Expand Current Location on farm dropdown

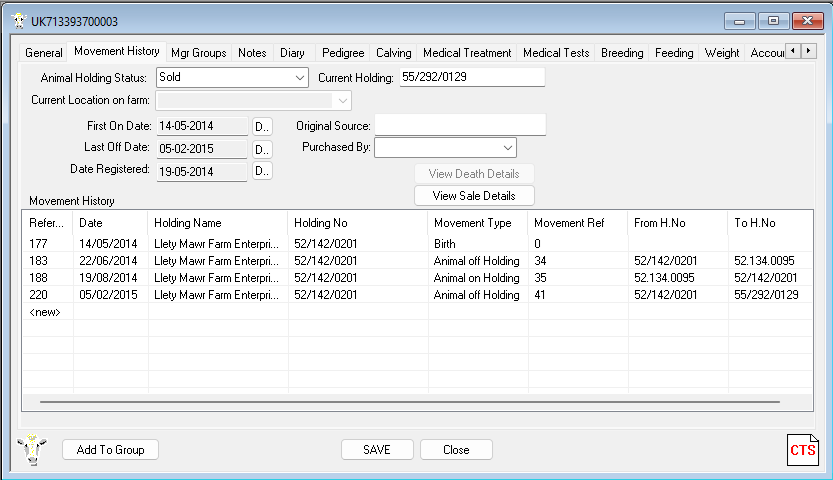pyautogui.click(x=343, y=100)
